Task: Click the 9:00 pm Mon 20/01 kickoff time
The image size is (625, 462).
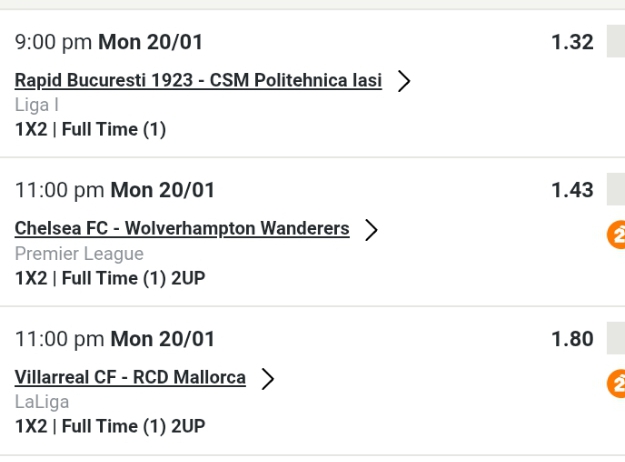Action: (114, 43)
